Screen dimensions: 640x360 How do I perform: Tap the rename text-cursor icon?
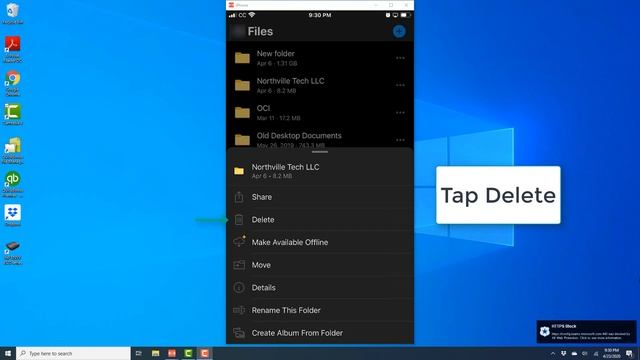(x=239, y=311)
